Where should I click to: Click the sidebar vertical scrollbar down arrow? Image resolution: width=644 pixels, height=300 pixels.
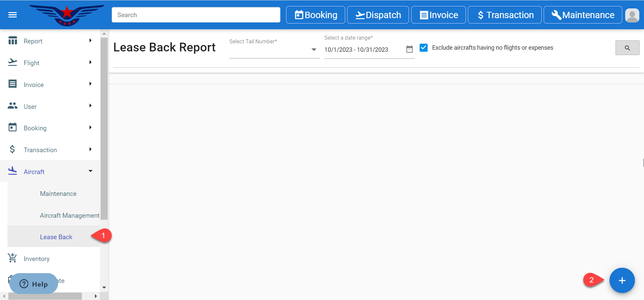click(104, 288)
